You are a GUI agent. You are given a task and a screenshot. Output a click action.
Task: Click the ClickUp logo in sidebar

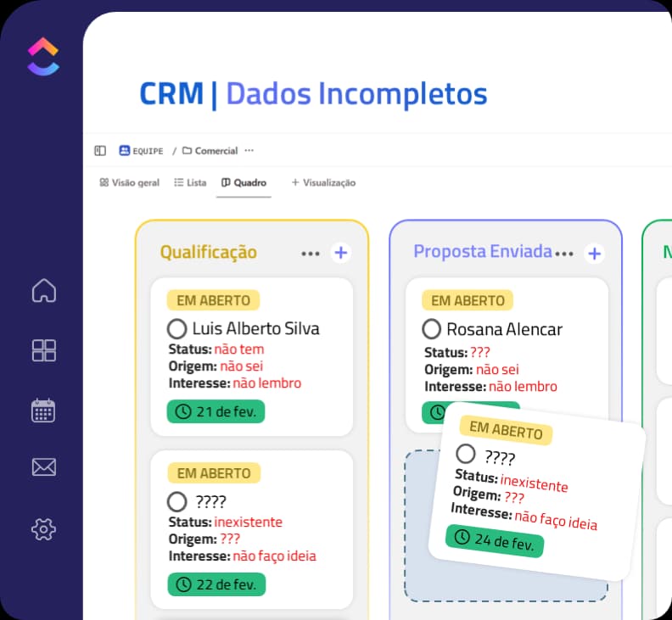click(43, 56)
